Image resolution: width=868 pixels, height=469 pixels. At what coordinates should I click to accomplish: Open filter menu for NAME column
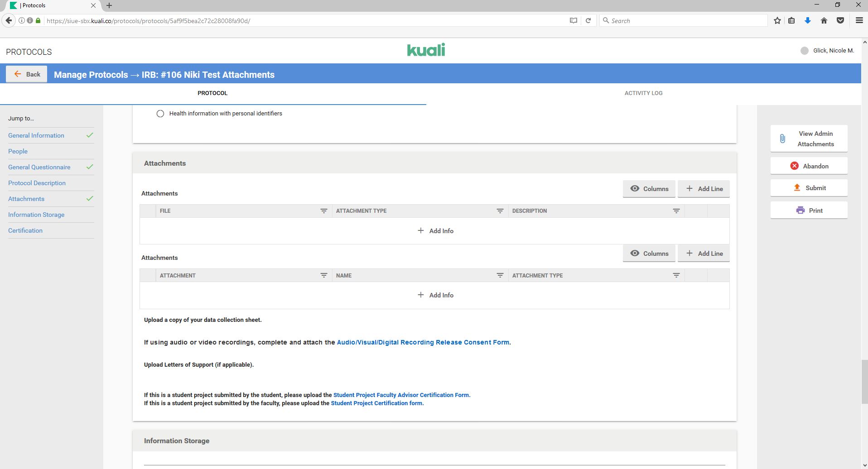tap(500, 275)
